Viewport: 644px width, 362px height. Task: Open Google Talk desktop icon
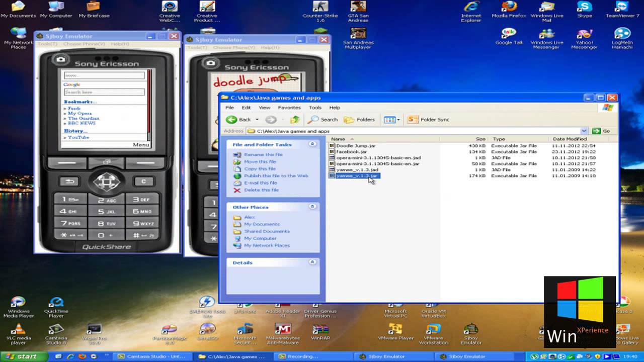coord(509,37)
